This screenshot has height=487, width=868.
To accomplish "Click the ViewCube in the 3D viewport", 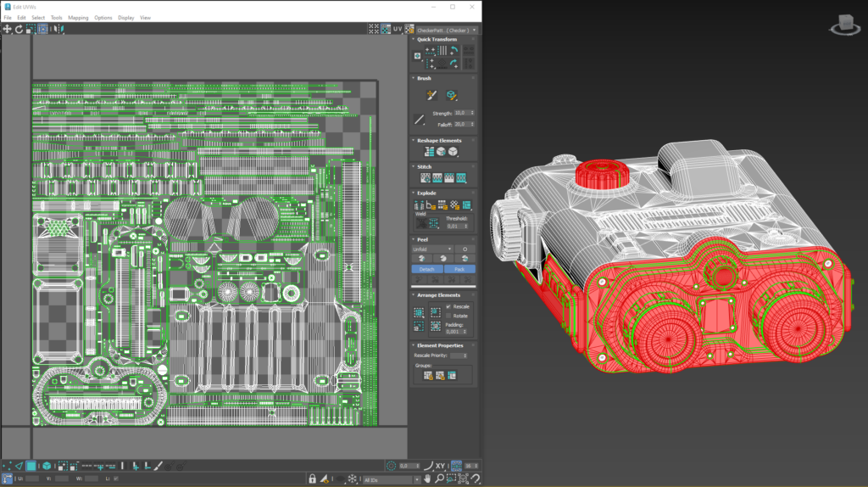I will click(x=844, y=24).
